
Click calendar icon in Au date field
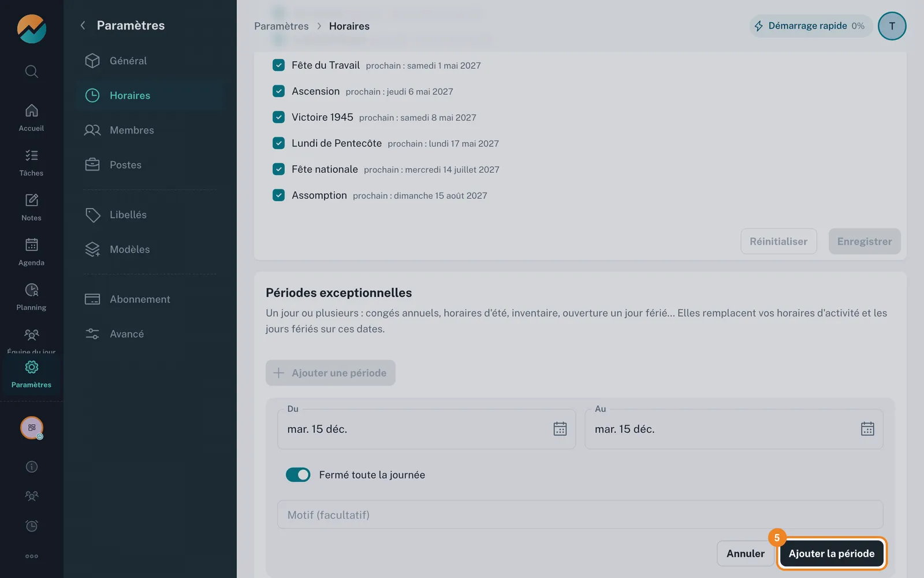pyautogui.click(x=867, y=429)
